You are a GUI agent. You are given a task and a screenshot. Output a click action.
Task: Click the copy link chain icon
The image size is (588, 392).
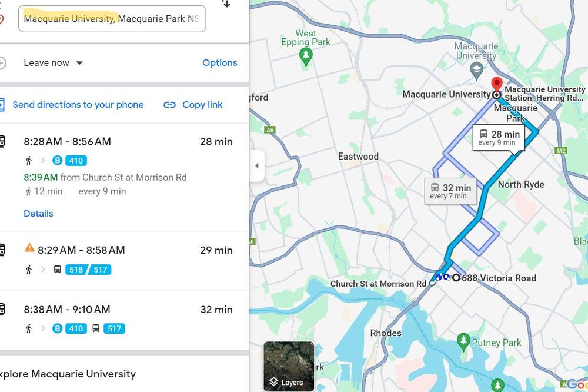[169, 105]
